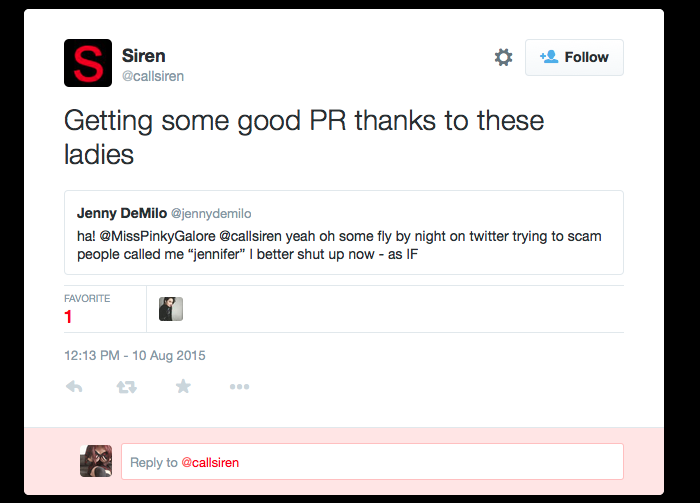Open Jenny DeMilo's name in quoted tweet

(x=122, y=213)
